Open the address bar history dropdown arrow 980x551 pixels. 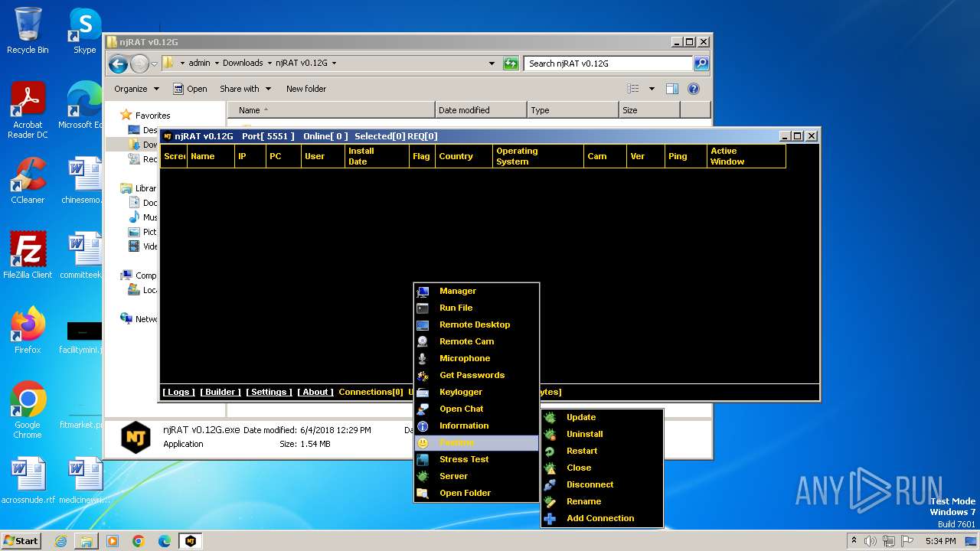(x=492, y=64)
